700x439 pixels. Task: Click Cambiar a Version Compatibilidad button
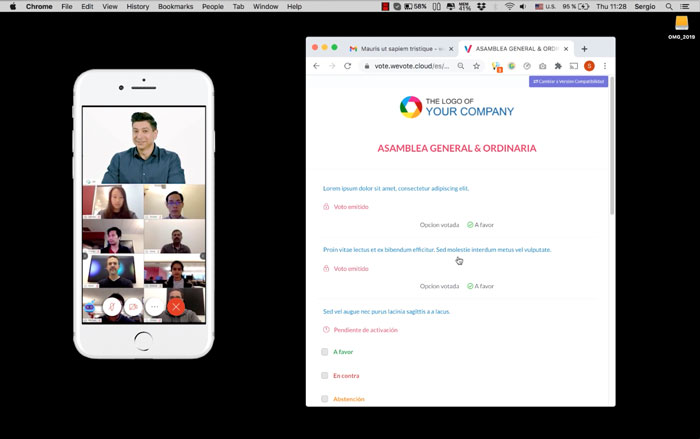(x=568, y=81)
